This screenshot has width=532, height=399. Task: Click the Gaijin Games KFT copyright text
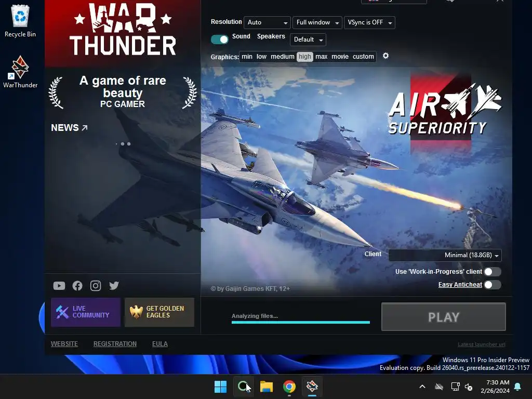(250, 289)
